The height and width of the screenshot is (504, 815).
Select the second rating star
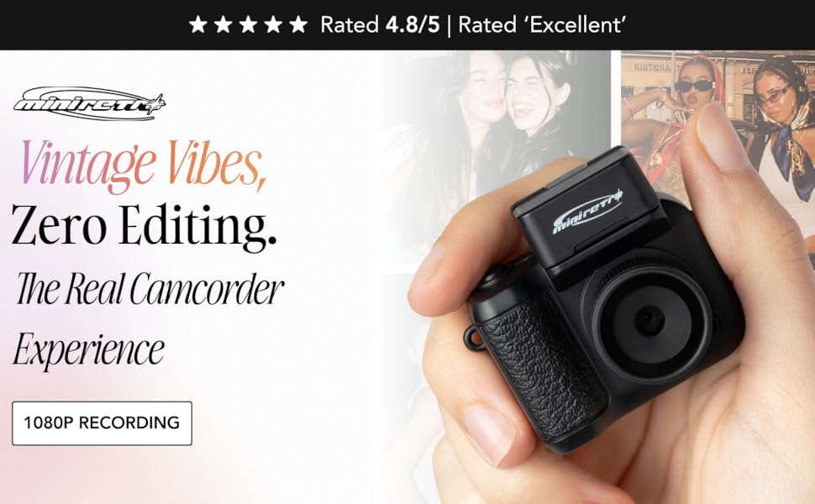click(223, 24)
